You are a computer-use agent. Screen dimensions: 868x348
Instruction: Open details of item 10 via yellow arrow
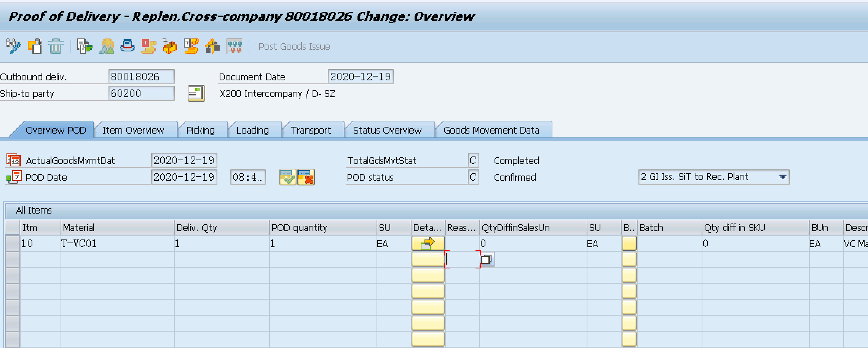[428, 243]
